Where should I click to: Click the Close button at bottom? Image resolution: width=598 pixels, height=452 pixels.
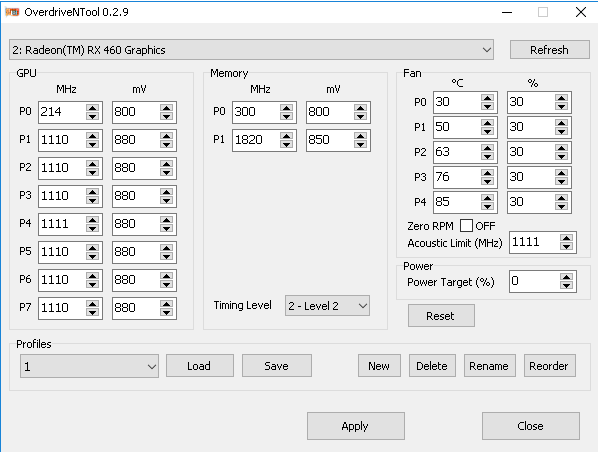pos(530,426)
